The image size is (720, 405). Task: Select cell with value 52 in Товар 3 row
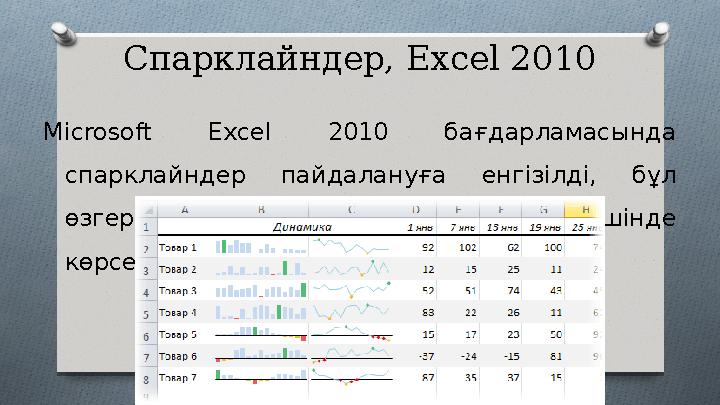[428, 291]
